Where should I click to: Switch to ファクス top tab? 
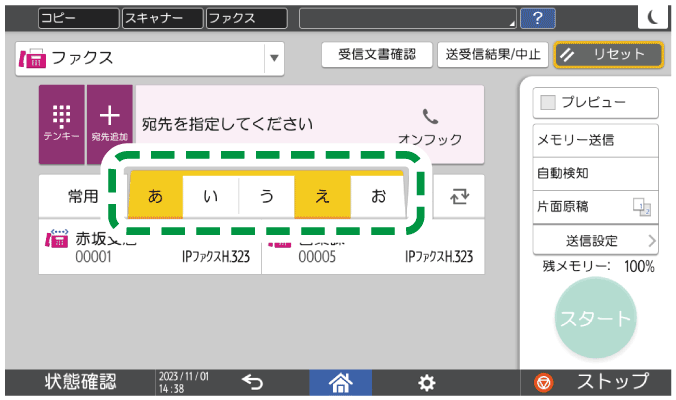click(x=247, y=19)
